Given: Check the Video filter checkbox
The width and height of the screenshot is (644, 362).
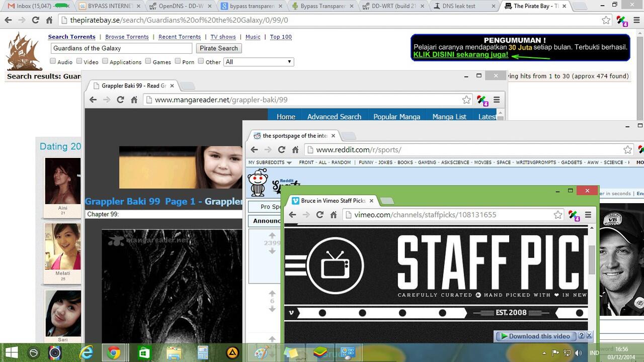Looking at the screenshot, I should tap(79, 61).
